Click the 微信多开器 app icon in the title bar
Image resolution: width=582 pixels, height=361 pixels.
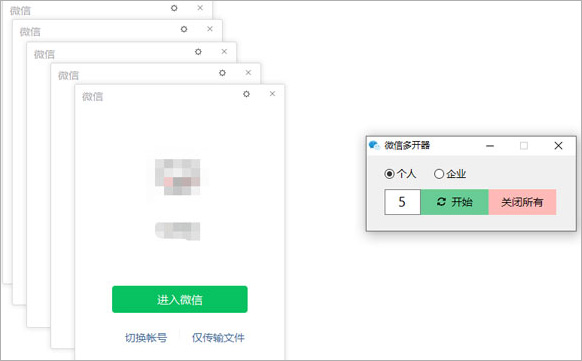pyautogui.click(x=374, y=145)
